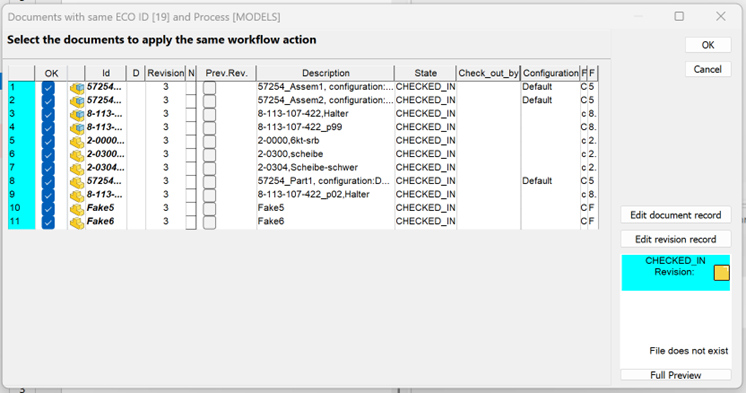Click Revision 3 cell in row 7
Viewport: 746px width, 393px height.
pos(166,168)
